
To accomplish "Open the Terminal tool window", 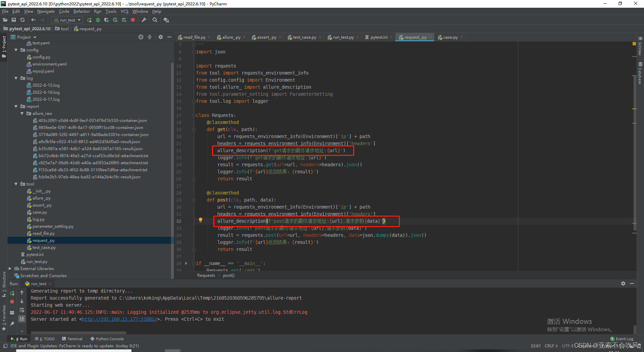I will click(72, 339).
